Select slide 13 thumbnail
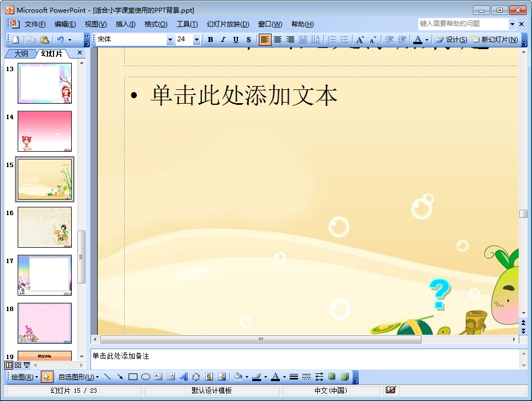This screenshot has height=401, width=532. pos(45,83)
